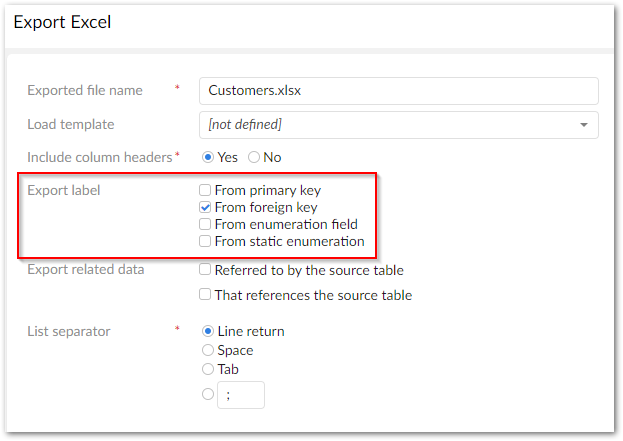Click the Export Excel dialog title
The width and height of the screenshot is (623, 441).
(x=62, y=21)
